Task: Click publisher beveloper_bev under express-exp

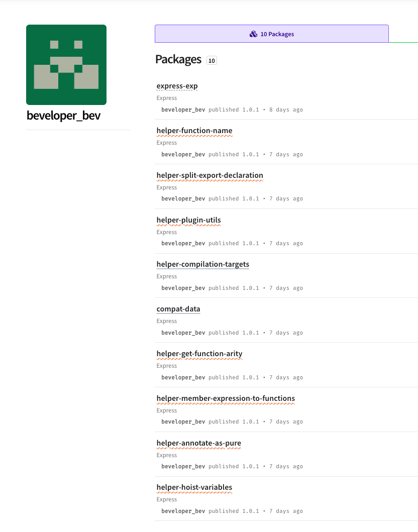Action: (183, 110)
